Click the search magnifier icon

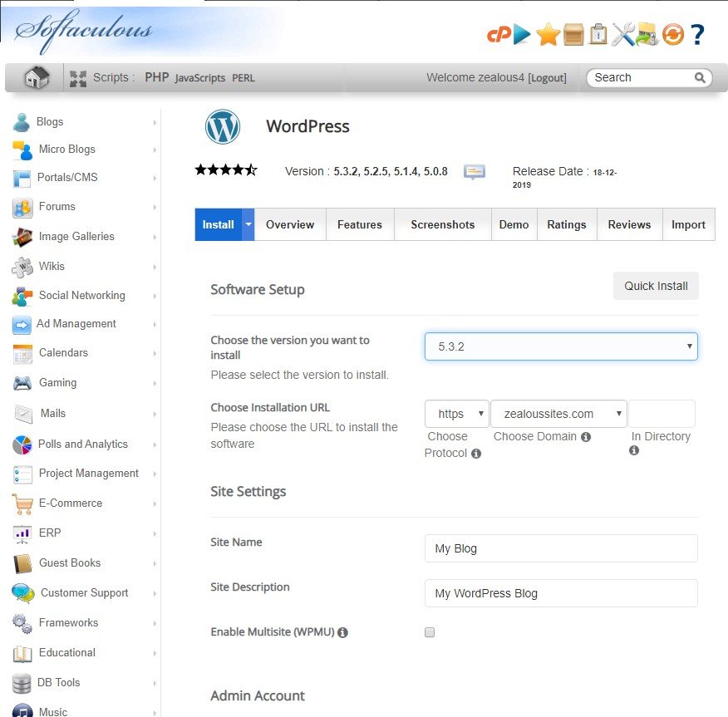point(700,77)
